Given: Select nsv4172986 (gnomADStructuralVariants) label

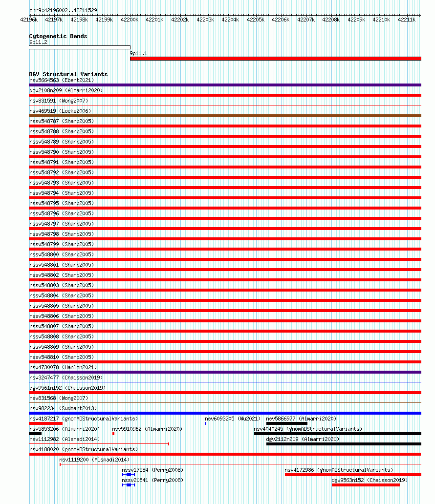Looking at the screenshot, I should [339, 471].
